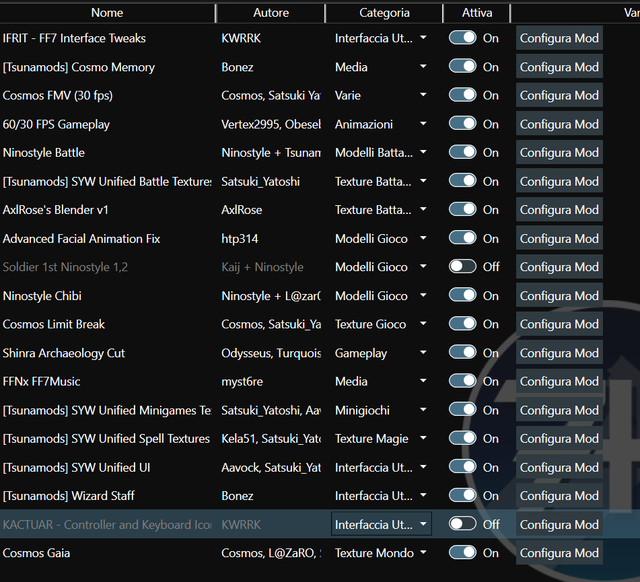Screen dimensions: 640x582
Task: Select Shinra Archaeology Cut mod name
Action: point(64,353)
